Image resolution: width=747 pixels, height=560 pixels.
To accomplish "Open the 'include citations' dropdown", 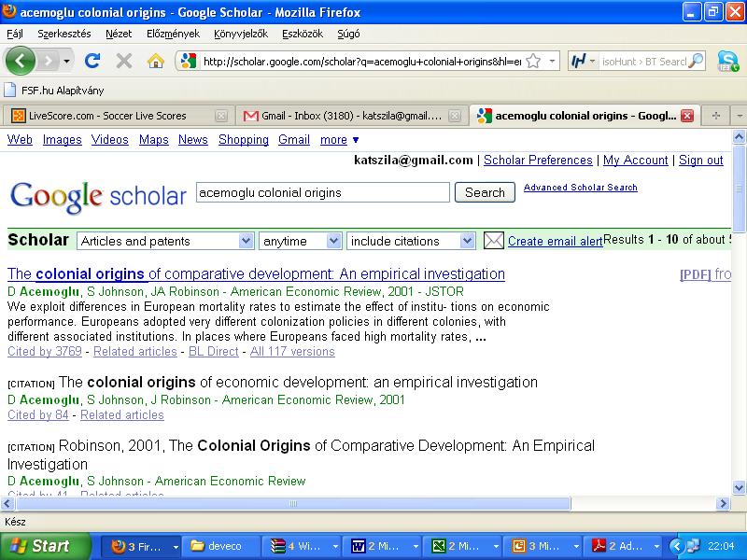I will click(x=411, y=241).
